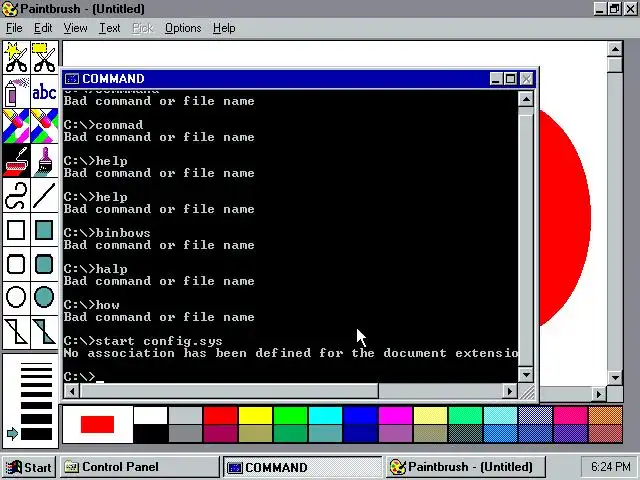
Task: Open the Text menu
Action: (x=110, y=28)
